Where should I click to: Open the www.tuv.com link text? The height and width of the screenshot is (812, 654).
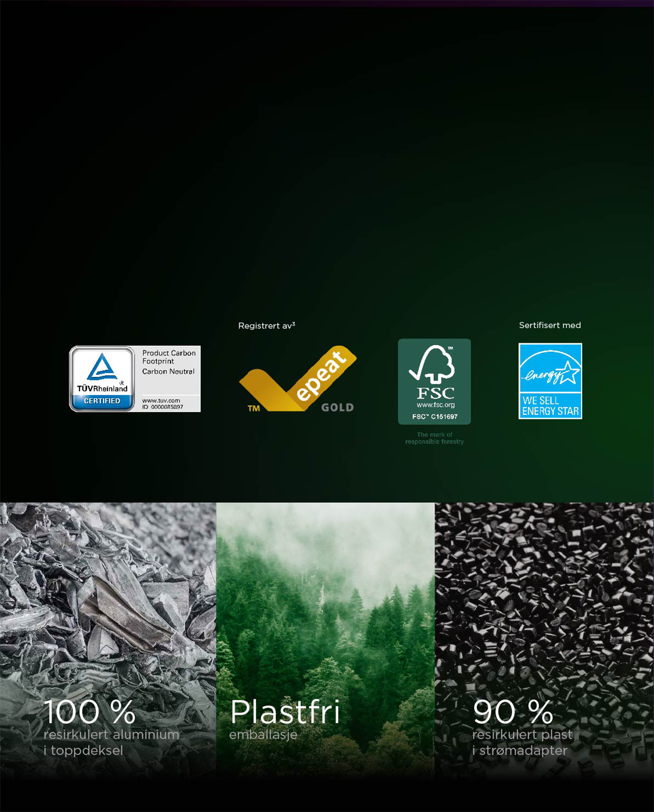click(161, 400)
